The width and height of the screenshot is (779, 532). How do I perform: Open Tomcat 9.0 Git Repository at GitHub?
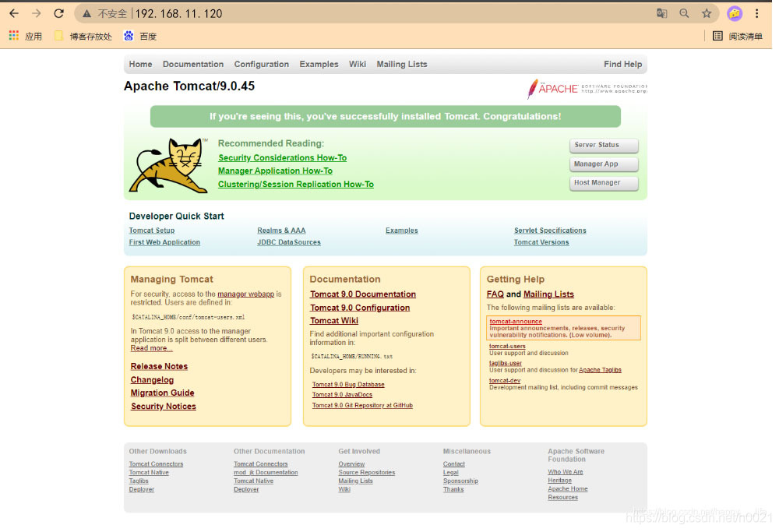click(x=362, y=405)
